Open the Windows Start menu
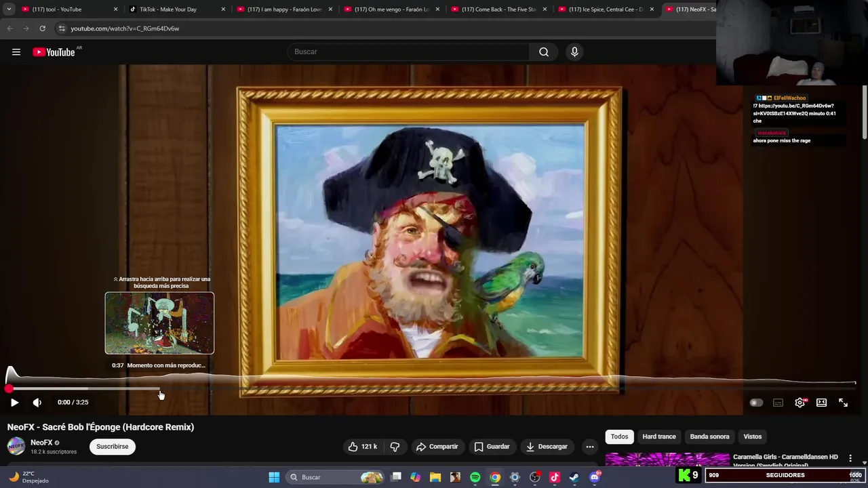868x488 pixels. click(x=274, y=477)
